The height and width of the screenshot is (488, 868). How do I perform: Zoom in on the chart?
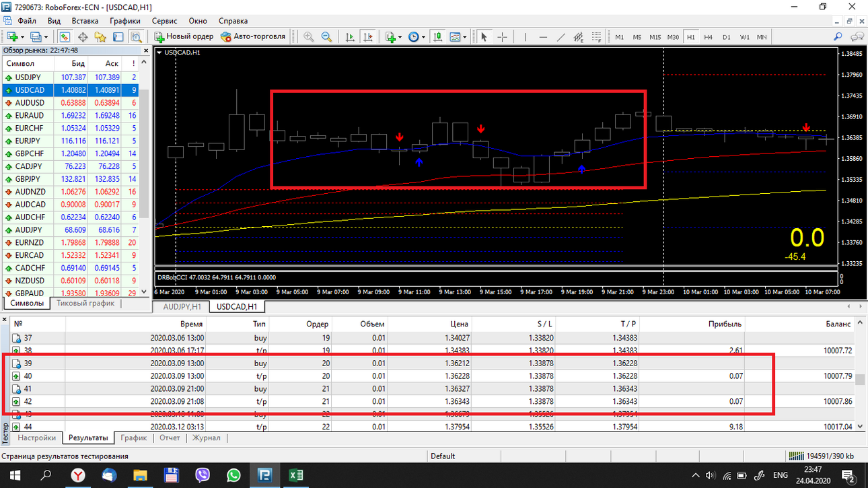click(309, 36)
